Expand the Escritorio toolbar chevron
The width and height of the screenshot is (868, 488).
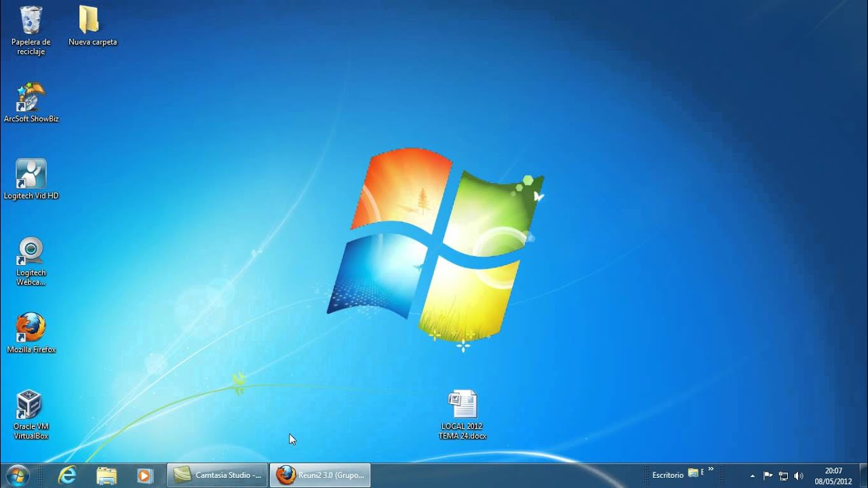click(711, 469)
